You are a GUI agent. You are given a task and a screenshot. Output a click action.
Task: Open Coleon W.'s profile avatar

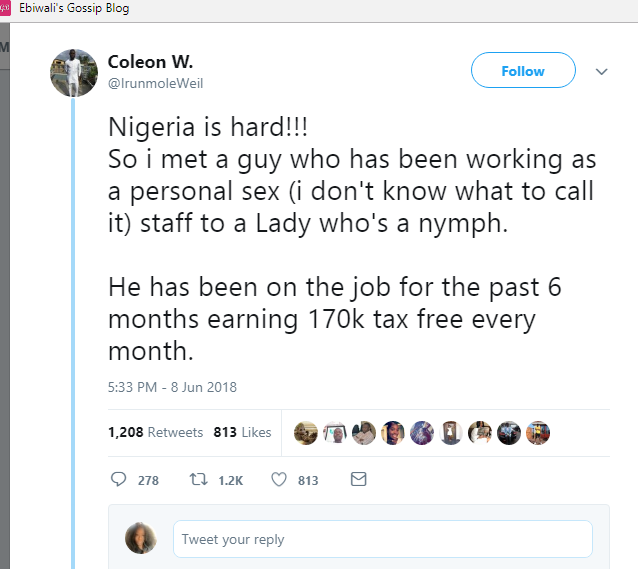(74, 71)
